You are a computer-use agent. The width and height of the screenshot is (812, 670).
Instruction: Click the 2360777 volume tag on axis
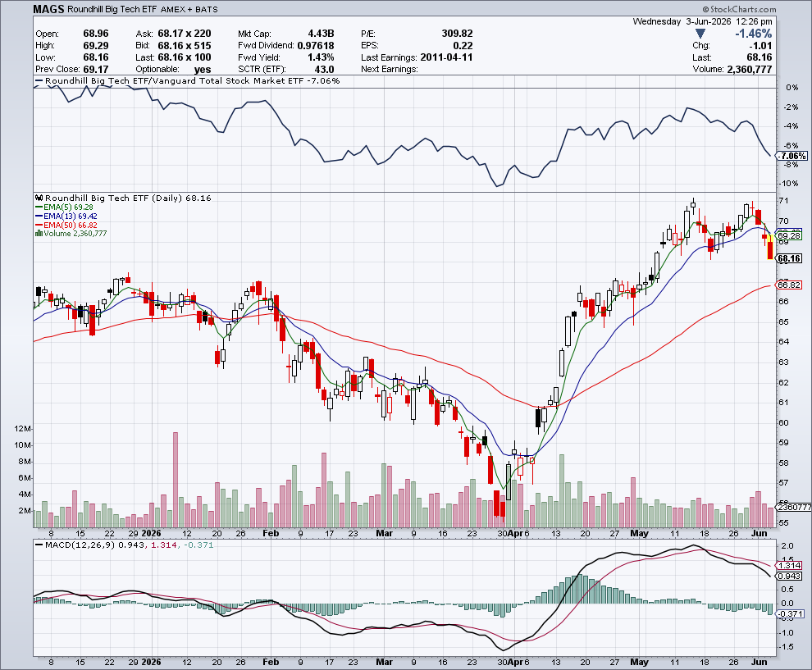795,507
